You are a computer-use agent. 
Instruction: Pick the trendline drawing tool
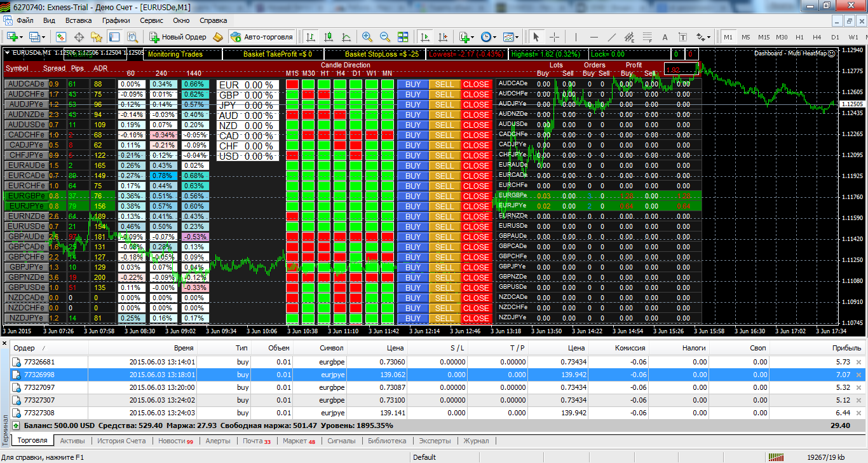pyautogui.click(x=611, y=37)
